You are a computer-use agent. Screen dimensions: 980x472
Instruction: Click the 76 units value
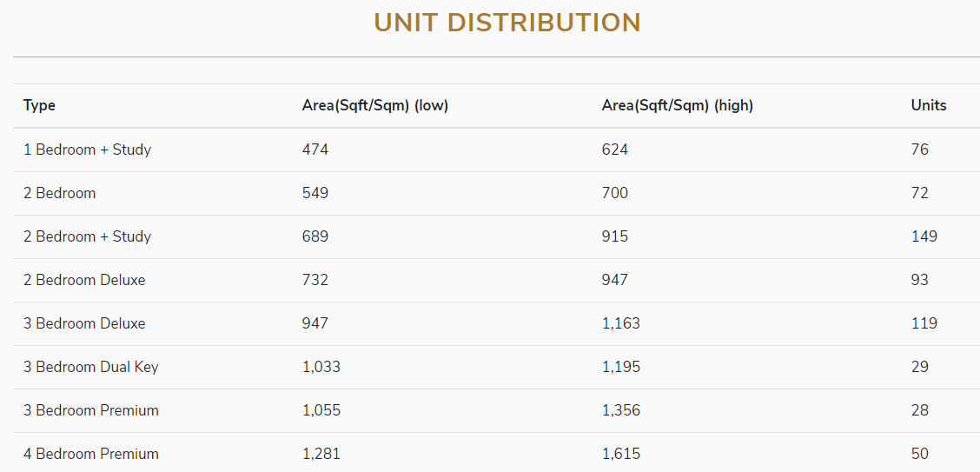tap(919, 150)
